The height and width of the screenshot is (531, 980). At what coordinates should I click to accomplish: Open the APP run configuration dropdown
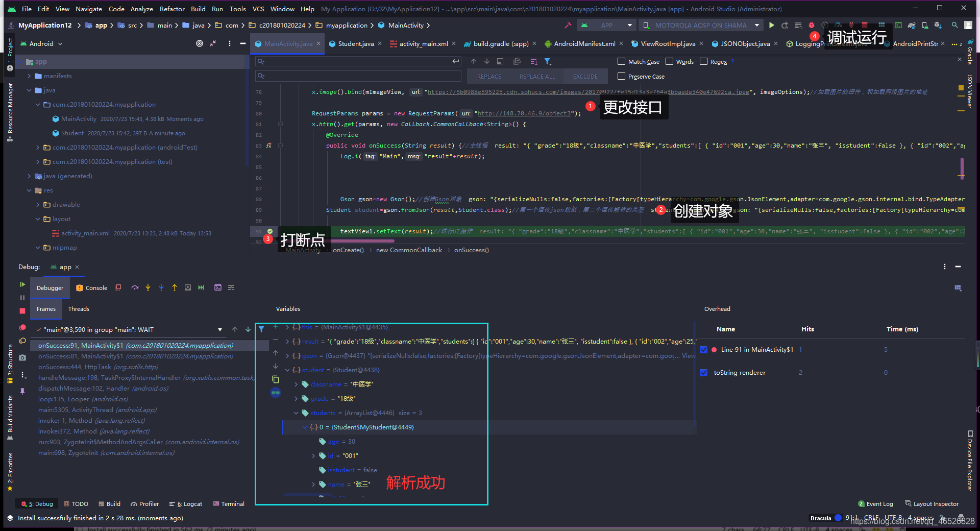(x=607, y=25)
